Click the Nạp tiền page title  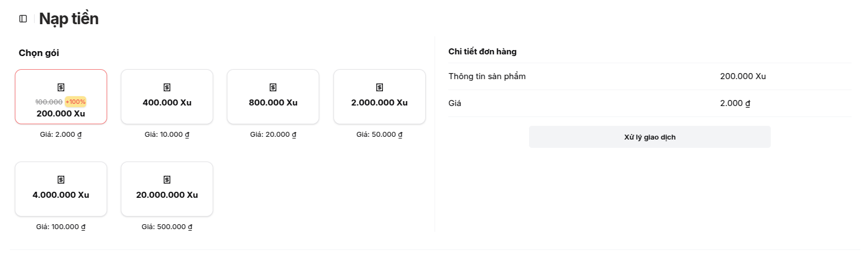69,19
